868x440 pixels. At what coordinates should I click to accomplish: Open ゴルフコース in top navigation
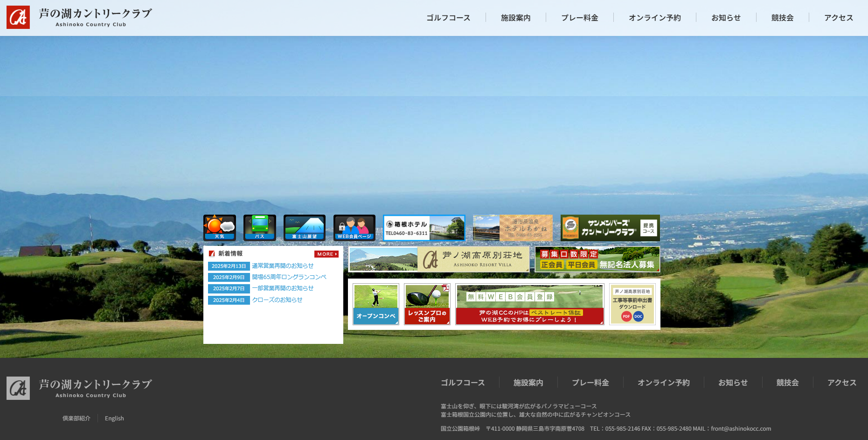tap(448, 18)
